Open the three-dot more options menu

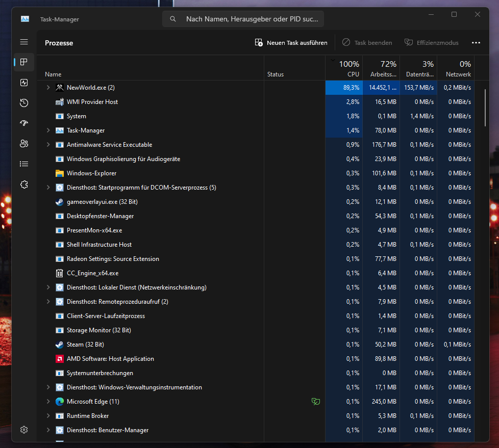click(476, 43)
